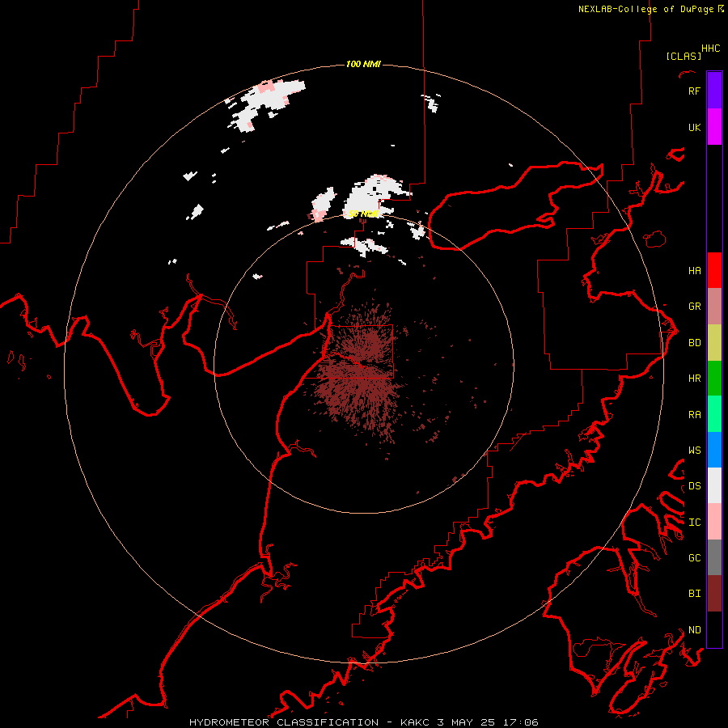Click the BD legend label
Viewport: 728px width, 728px height.
click(694, 343)
